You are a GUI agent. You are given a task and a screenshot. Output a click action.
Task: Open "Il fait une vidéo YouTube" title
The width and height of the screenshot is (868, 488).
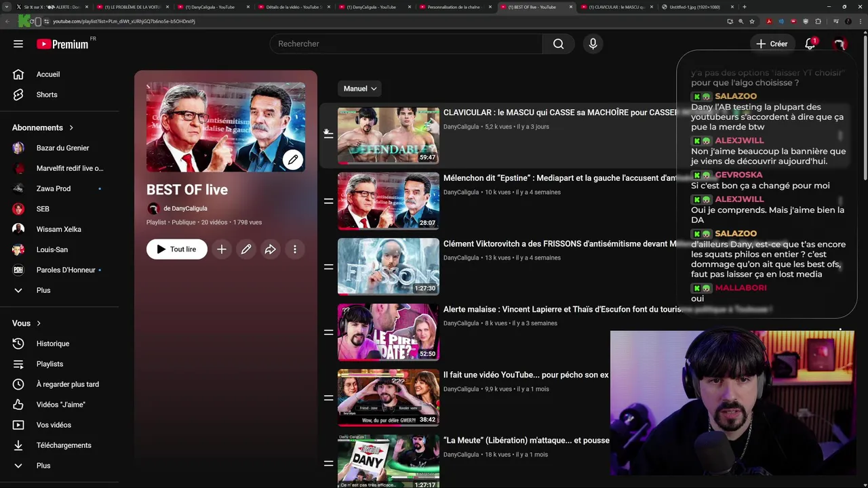coord(526,375)
